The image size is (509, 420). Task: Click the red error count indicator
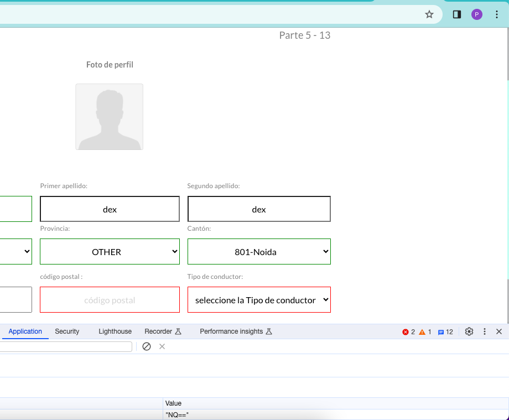click(409, 332)
